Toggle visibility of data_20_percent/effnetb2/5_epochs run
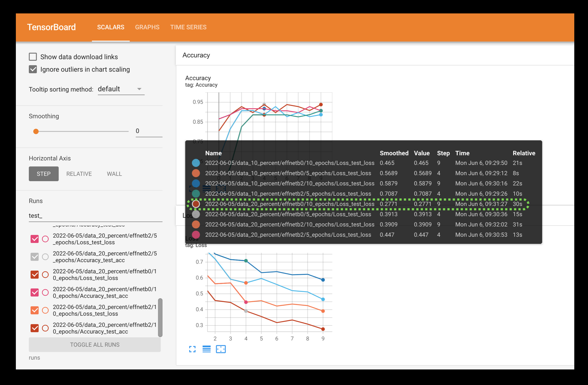Viewport: 588px width, 385px height. (x=34, y=238)
